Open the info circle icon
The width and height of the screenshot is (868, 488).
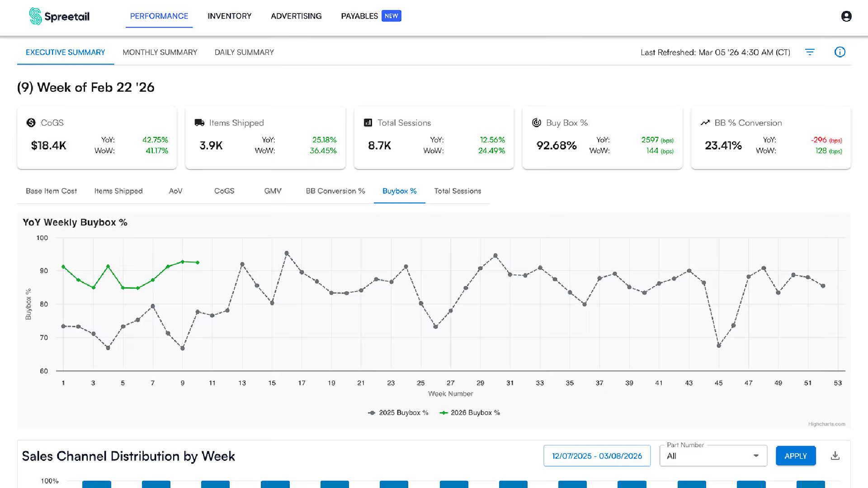(x=840, y=52)
